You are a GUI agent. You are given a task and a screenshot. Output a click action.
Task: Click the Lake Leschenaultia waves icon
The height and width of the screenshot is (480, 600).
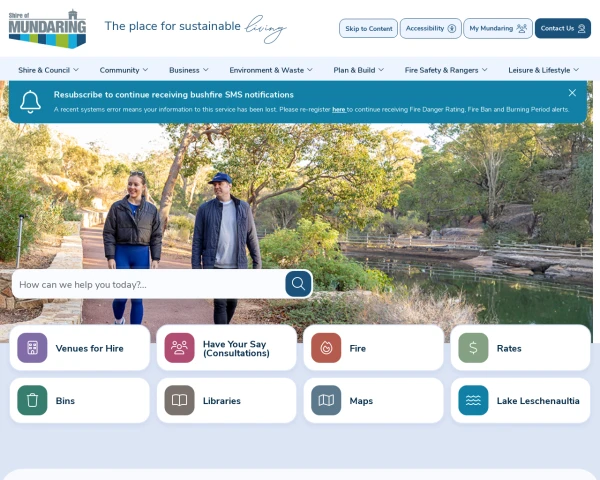pos(473,400)
